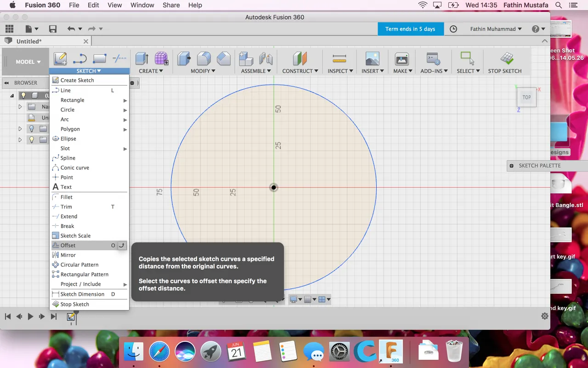
Task: Click the Measure ruler icon in Inspect
Action: point(339,58)
